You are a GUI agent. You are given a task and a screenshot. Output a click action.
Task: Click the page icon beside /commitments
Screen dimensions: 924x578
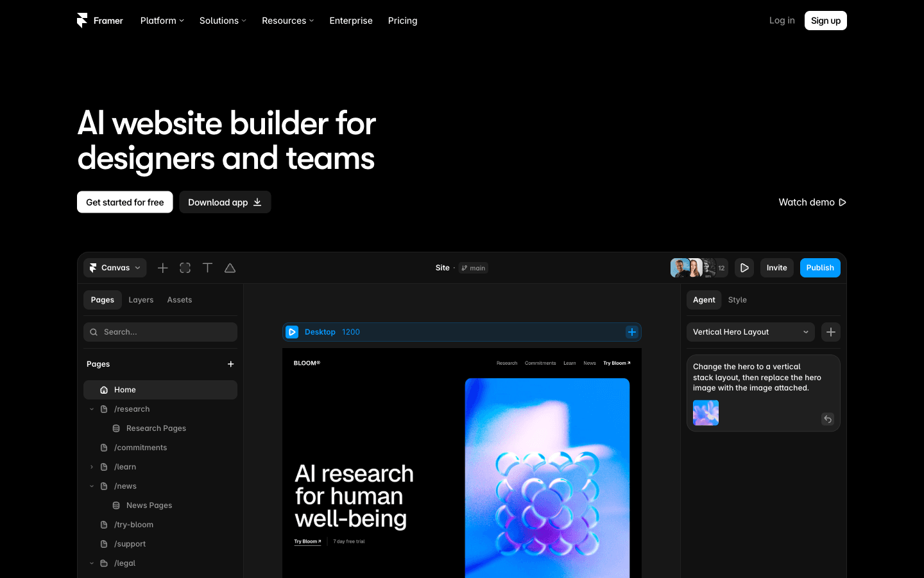pyautogui.click(x=104, y=448)
